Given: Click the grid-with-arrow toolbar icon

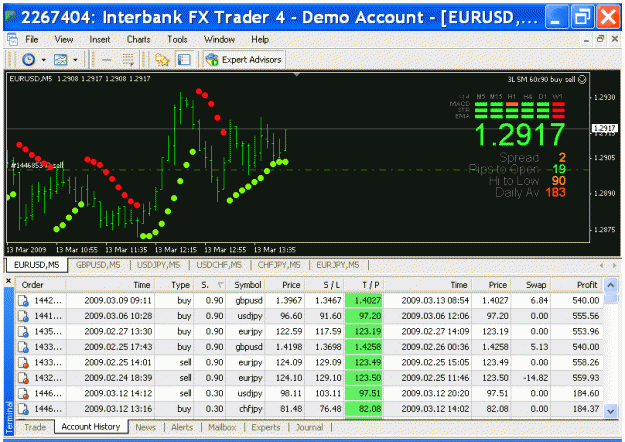Looking at the screenshot, I should pos(128,60).
